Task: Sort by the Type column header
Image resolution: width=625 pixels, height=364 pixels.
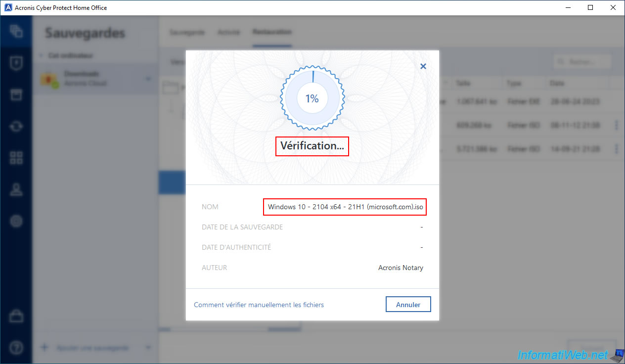Action: (515, 83)
